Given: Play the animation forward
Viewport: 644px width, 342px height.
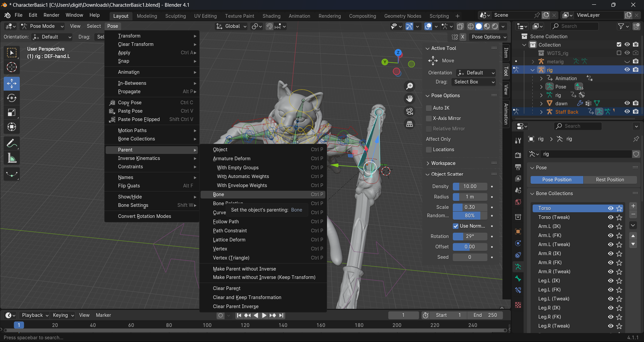Looking at the screenshot, I should coord(264,315).
